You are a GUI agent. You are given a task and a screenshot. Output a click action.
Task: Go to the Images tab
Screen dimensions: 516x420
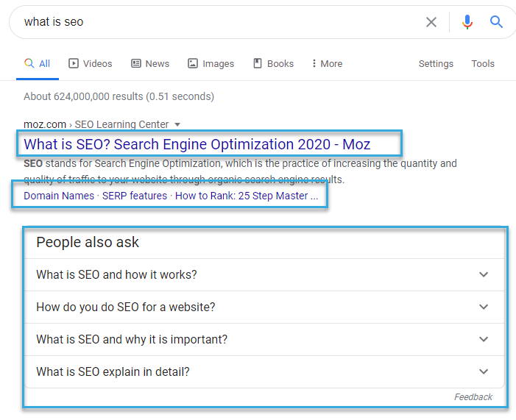[x=211, y=64]
